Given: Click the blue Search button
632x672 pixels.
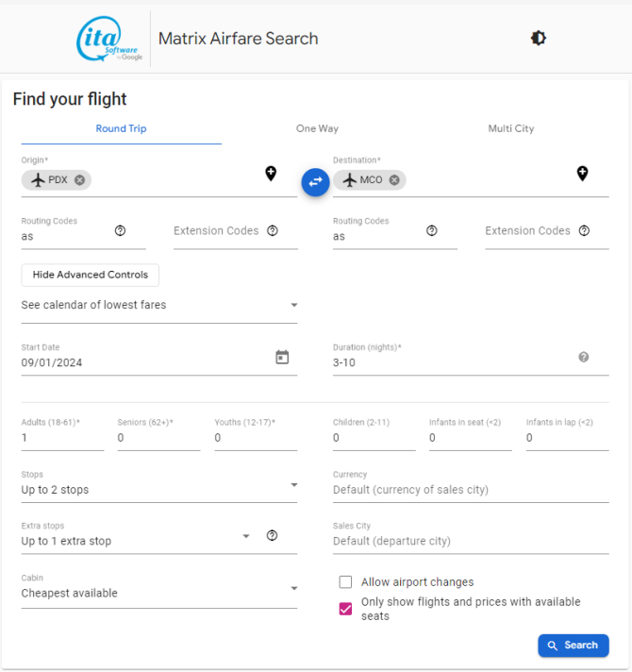Looking at the screenshot, I should pos(574,646).
